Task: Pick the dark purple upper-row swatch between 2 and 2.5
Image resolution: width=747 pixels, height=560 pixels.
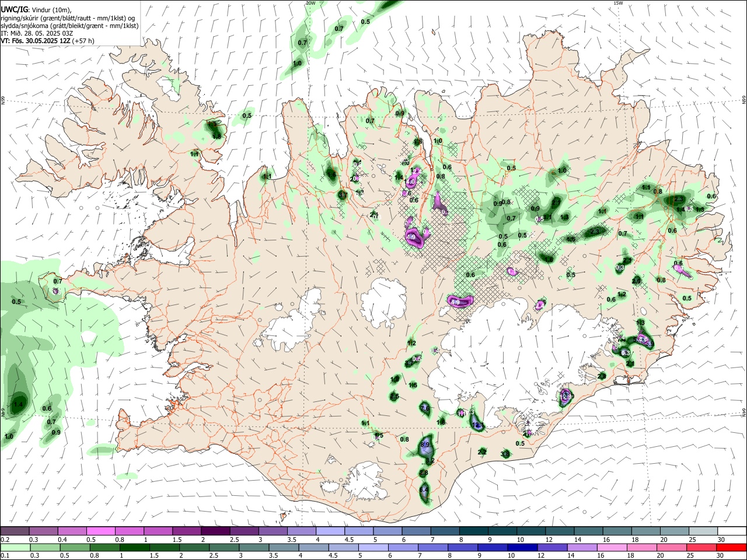Action: pos(215,531)
